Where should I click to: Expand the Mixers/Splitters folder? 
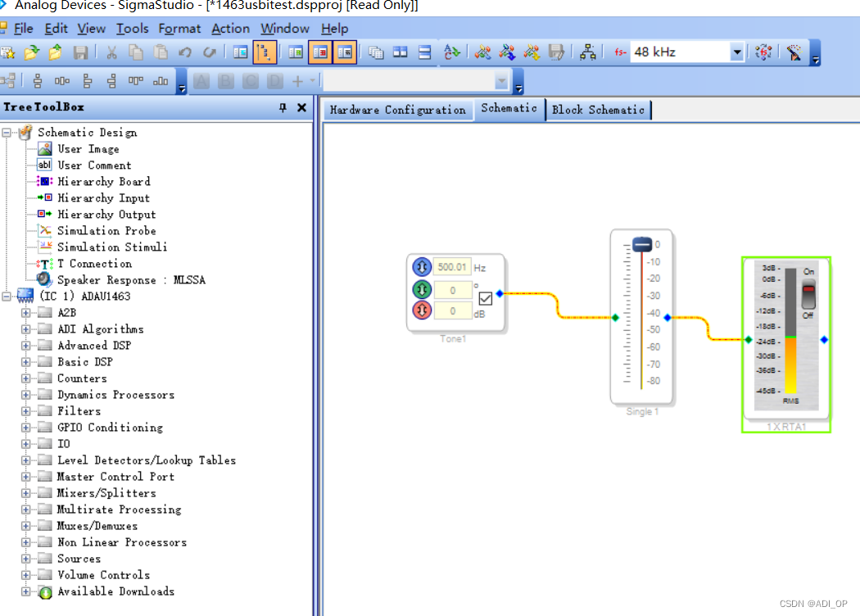click(x=25, y=493)
